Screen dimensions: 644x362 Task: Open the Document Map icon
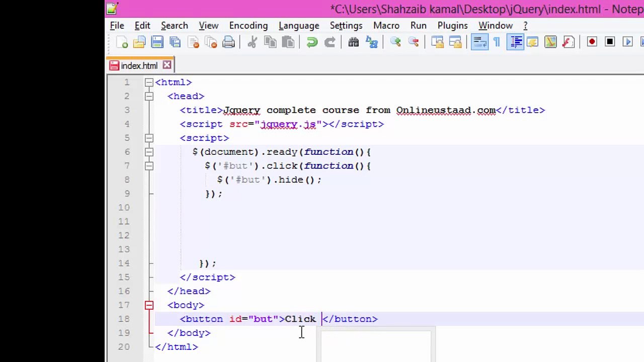[550, 43]
